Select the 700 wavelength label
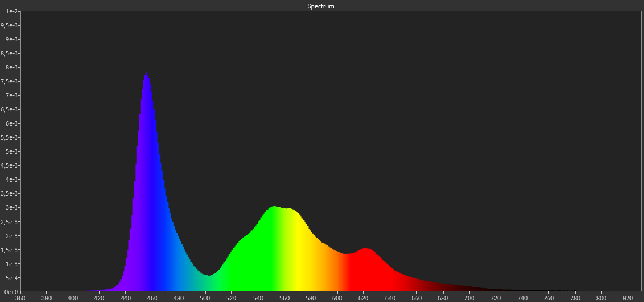 (469, 298)
